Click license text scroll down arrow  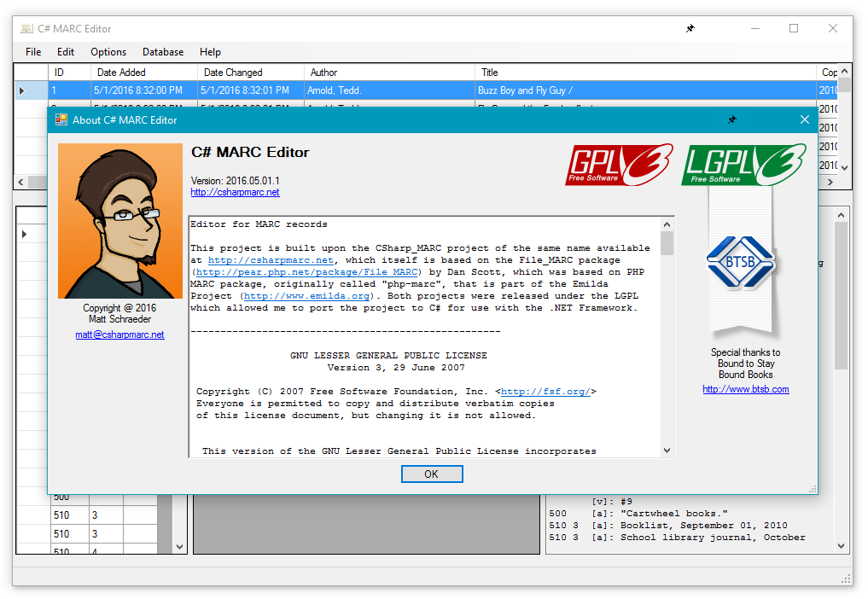coord(667,450)
